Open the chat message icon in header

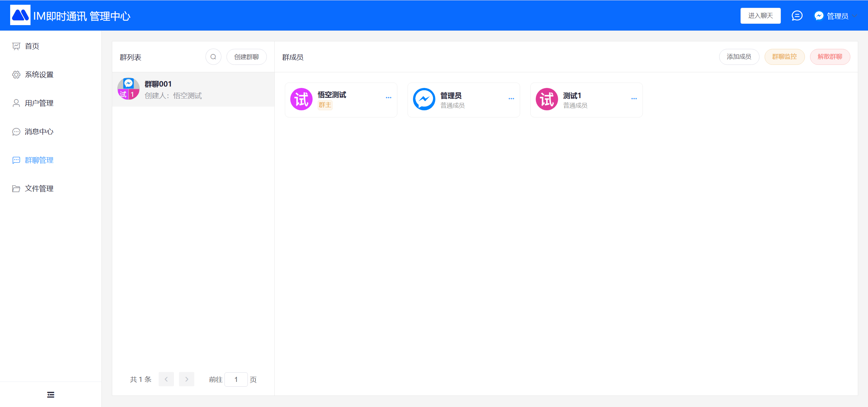click(797, 16)
